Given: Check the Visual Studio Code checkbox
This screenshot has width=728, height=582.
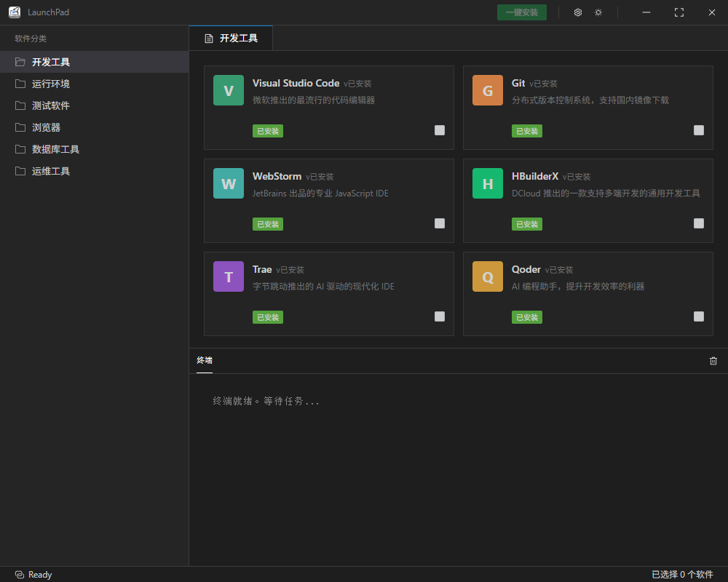Looking at the screenshot, I should 440,130.
